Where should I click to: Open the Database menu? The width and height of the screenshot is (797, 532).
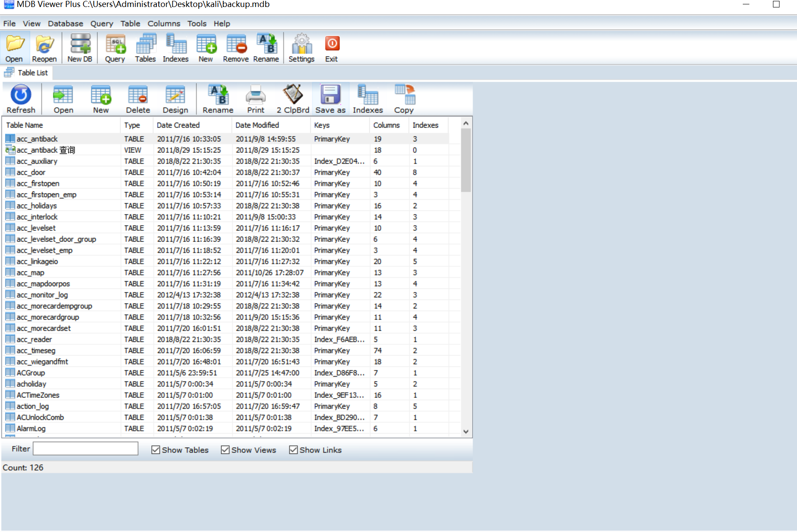(x=65, y=24)
